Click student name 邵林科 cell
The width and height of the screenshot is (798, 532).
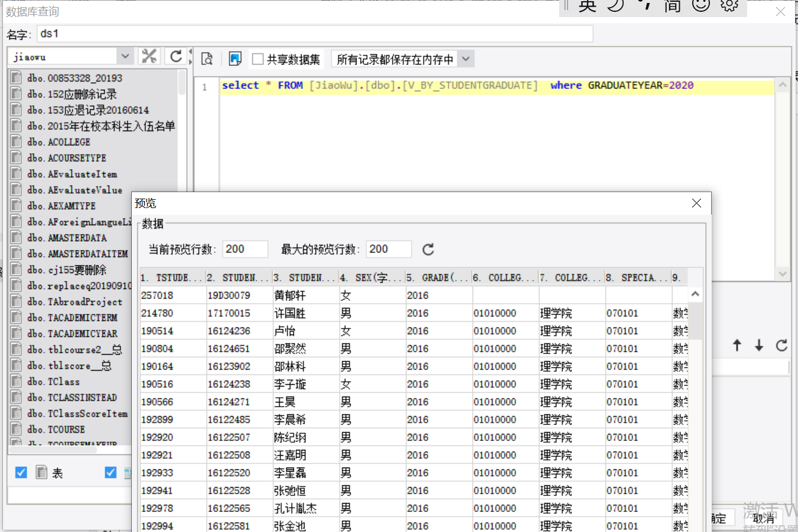[x=306, y=366]
